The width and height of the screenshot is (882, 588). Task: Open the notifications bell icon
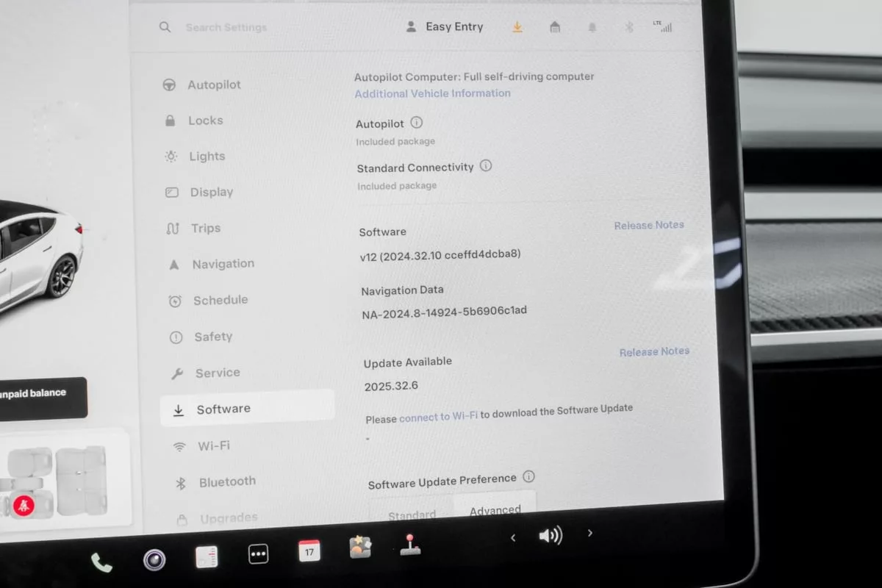click(x=592, y=27)
